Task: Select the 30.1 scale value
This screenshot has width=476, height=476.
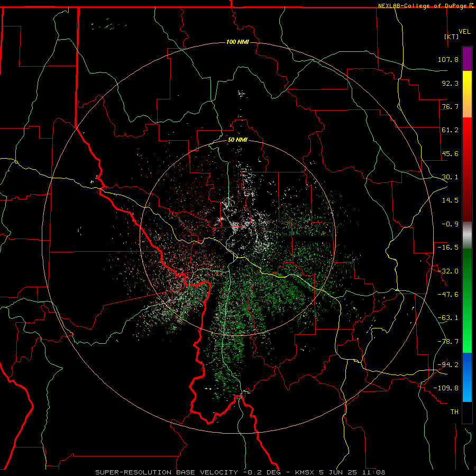Action: click(450, 177)
